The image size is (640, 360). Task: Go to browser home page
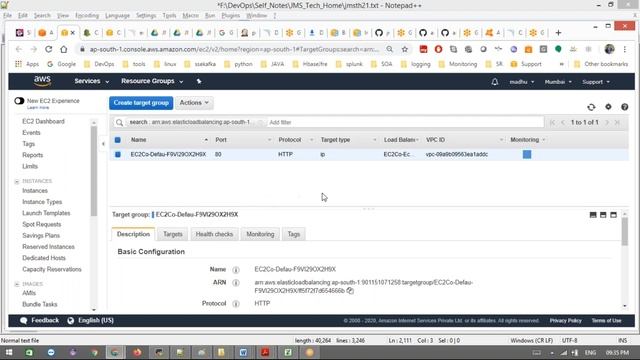coord(64,49)
